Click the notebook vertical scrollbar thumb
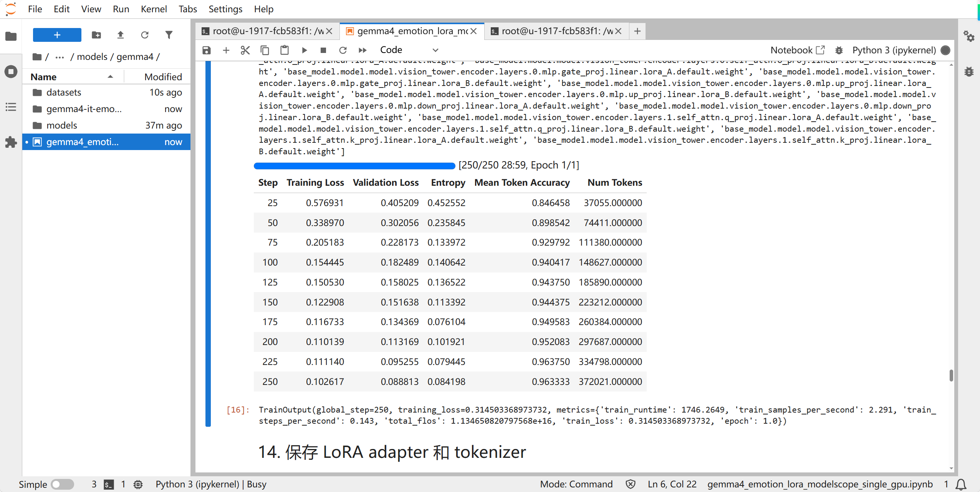Screen dimensions: 980x492 click(951, 375)
